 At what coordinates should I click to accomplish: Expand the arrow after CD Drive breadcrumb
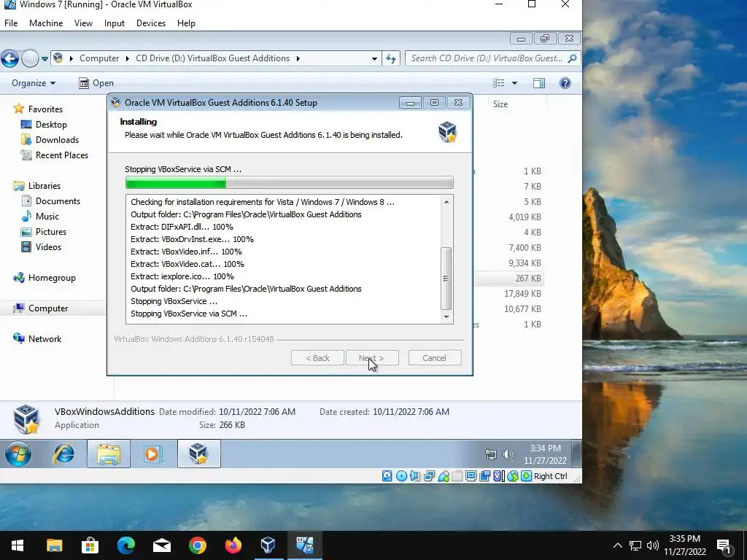point(298,58)
